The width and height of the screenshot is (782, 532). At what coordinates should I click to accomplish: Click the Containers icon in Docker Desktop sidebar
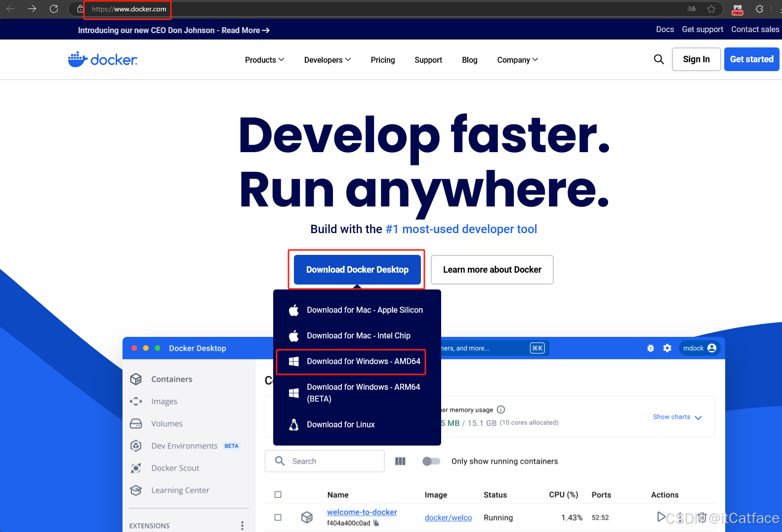[136, 379]
